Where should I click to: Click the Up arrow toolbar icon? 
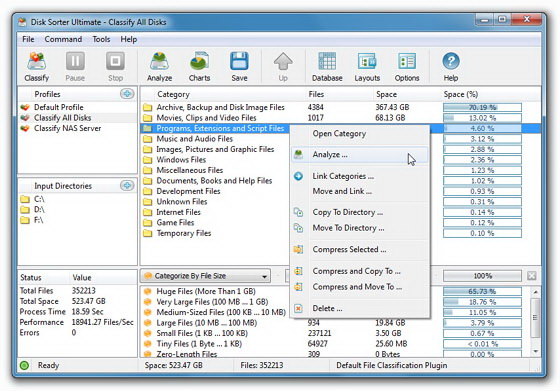click(x=283, y=61)
